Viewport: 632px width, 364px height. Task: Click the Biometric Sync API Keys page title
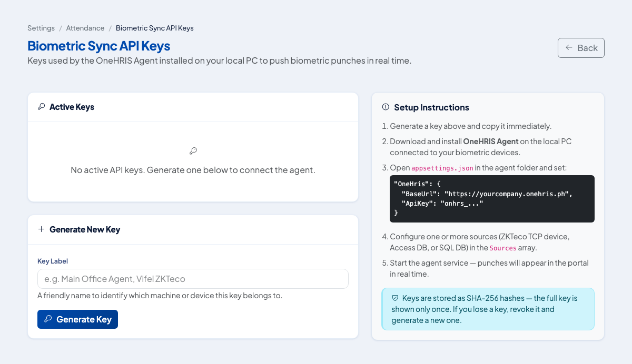(99, 46)
